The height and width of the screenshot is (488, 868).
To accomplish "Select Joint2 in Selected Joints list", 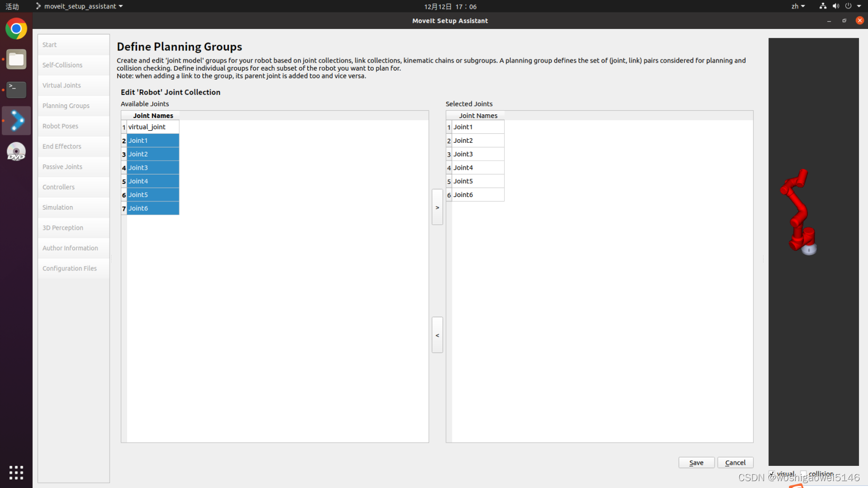I will pyautogui.click(x=478, y=141).
